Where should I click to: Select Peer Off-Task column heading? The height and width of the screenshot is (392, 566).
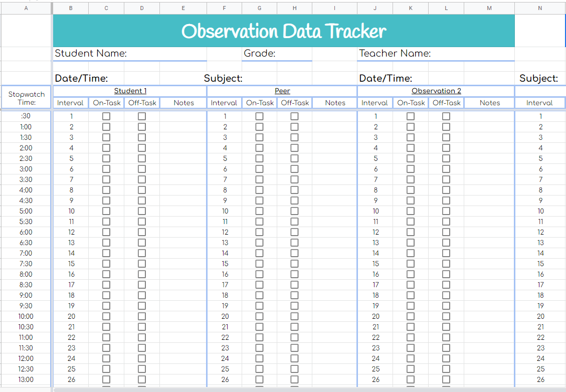(x=295, y=103)
